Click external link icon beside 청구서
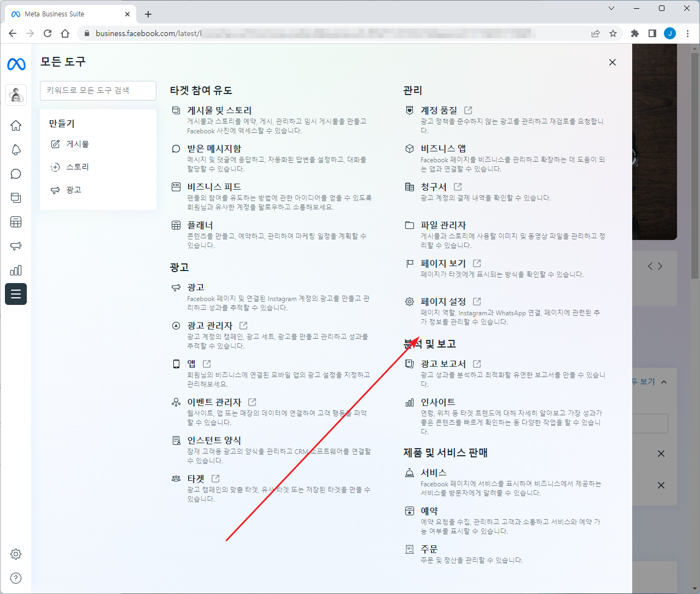 point(458,187)
